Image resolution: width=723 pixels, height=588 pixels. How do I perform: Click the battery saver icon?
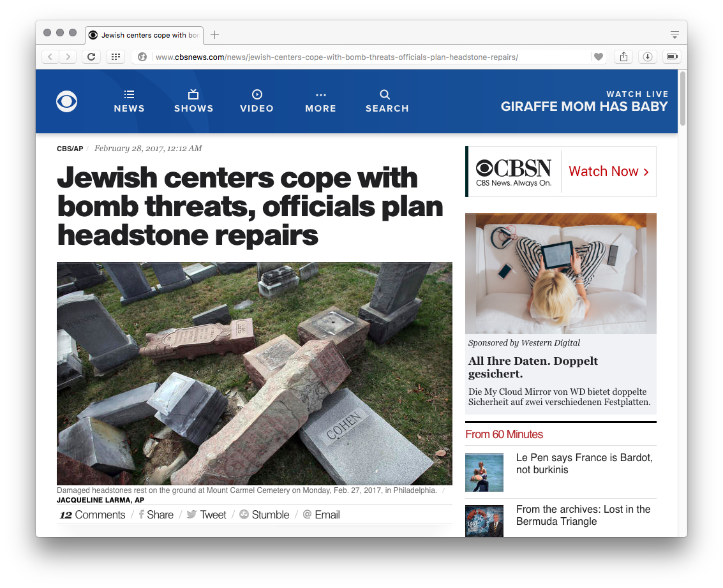point(672,57)
